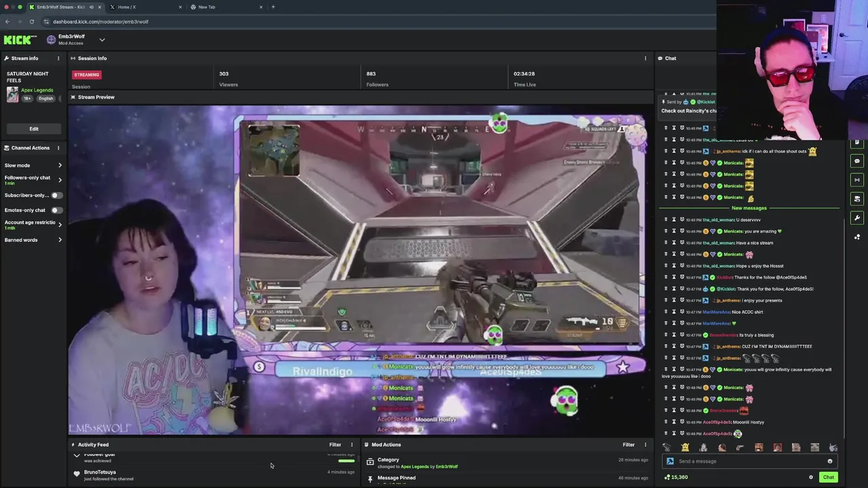Delete the_old_woman 'U deservvvv' message
868x488 pixels.
click(x=665, y=220)
